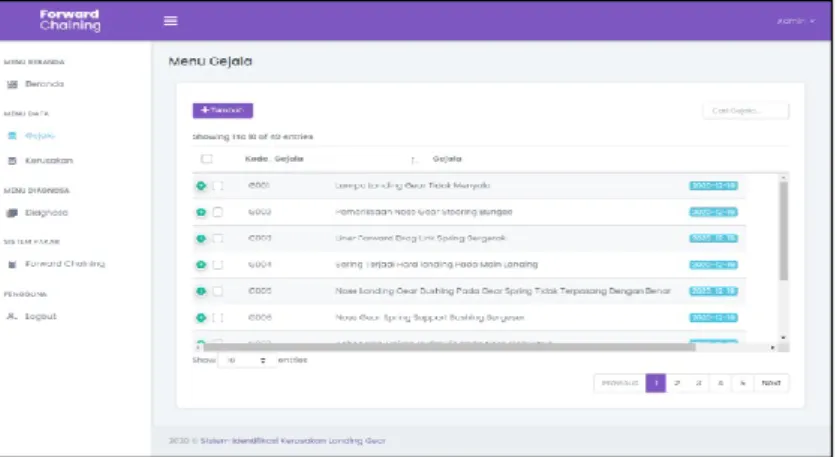
Task: Click the Forward Chaining logo
Action: pyautogui.click(x=70, y=20)
